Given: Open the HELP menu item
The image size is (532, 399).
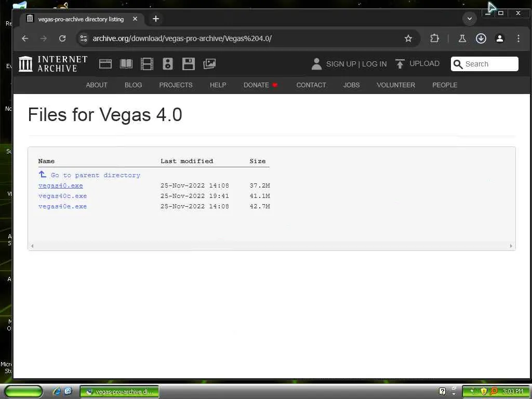Looking at the screenshot, I should 218,85.
